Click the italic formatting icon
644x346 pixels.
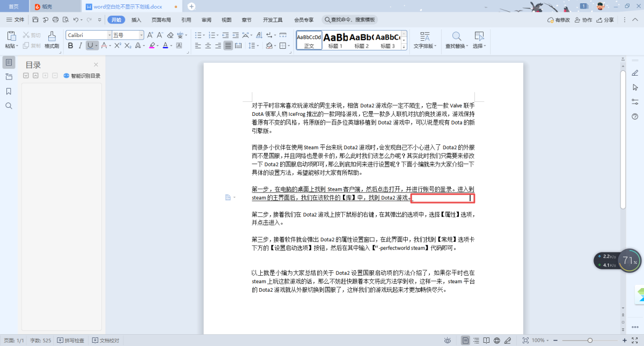pyautogui.click(x=80, y=46)
